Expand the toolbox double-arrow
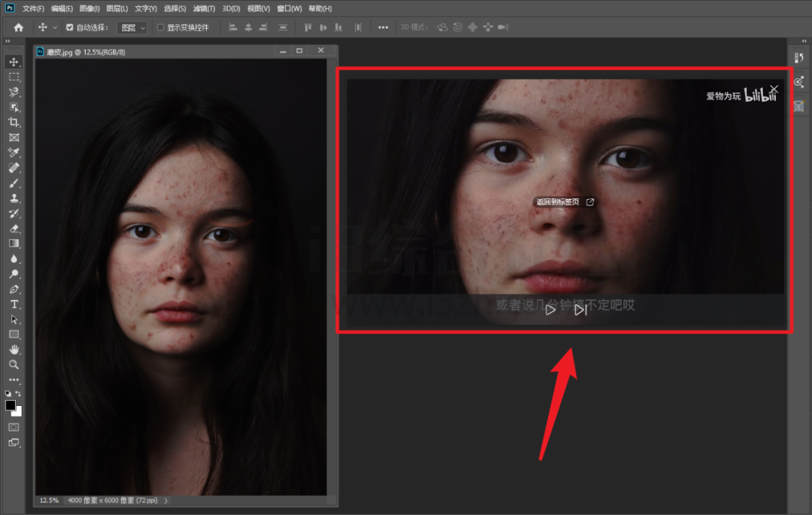The height and width of the screenshot is (515, 812). [x=8, y=41]
